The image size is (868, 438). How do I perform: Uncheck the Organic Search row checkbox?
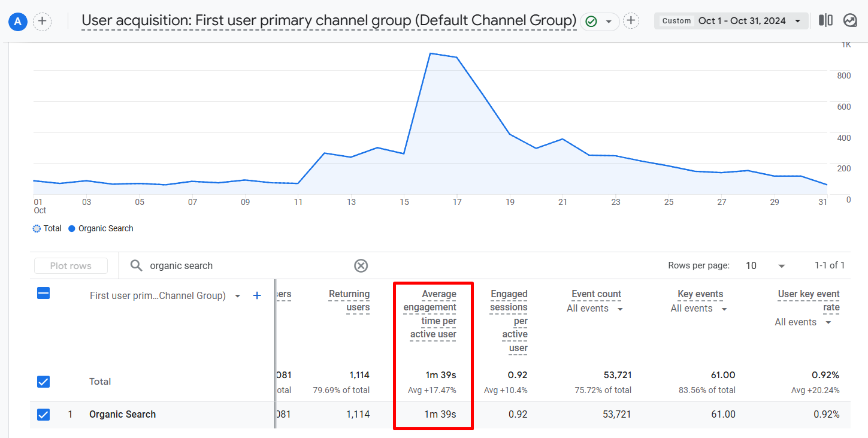43,415
